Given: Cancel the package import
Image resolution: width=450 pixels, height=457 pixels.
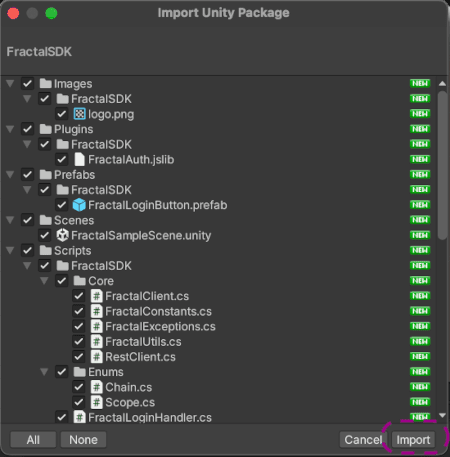Looking at the screenshot, I should click(363, 440).
